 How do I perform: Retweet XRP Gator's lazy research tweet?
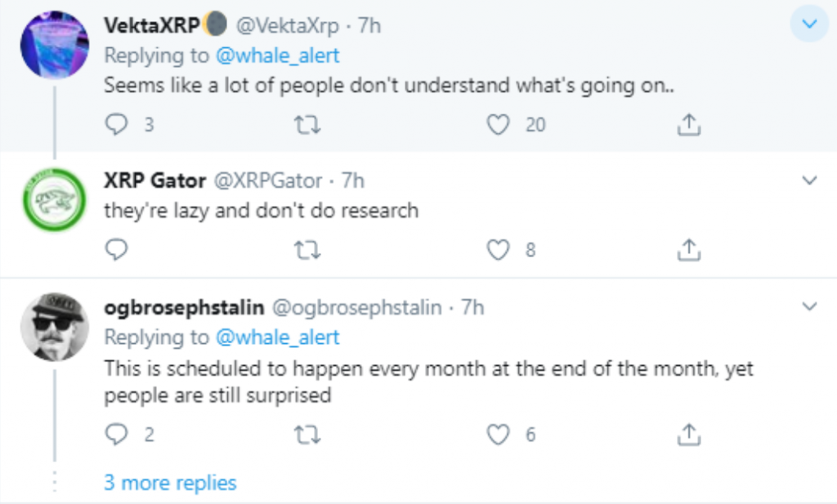pos(307,250)
